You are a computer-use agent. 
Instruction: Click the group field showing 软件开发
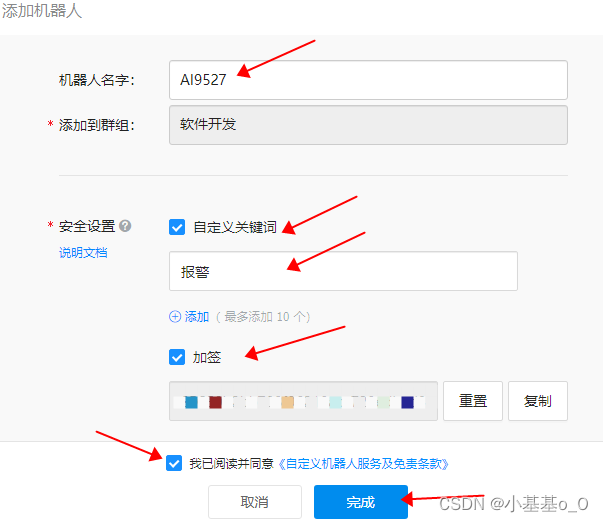[x=368, y=125]
